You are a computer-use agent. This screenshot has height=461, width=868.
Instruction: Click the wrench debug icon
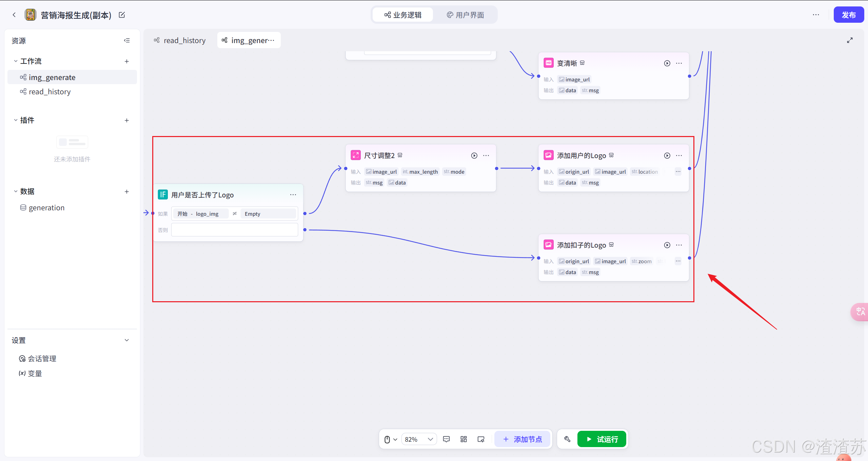[x=567, y=439]
